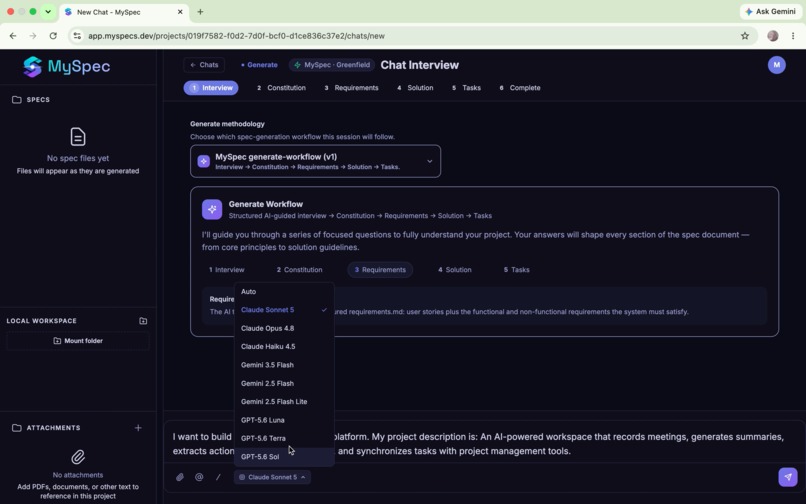Viewport: 806px width, 504px height.
Task: Click the purple icon in methodology selector
Action: click(204, 161)
